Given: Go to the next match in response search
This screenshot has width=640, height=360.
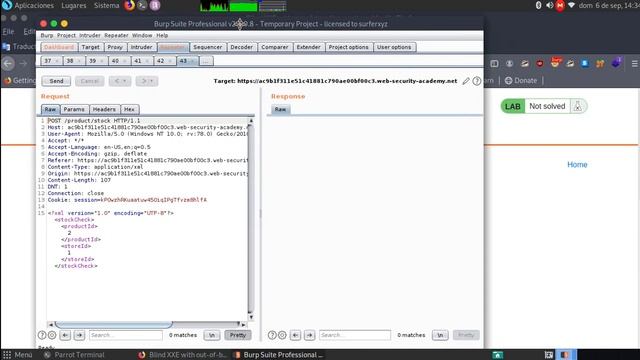Looking at the screenshot, I should (x=310, y=335).
